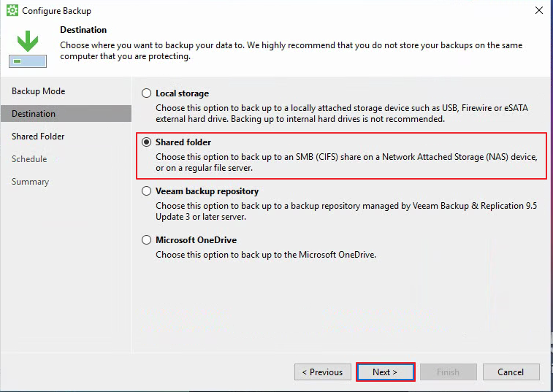Click the greyed-out Finish button

click(x=449, y=372)
